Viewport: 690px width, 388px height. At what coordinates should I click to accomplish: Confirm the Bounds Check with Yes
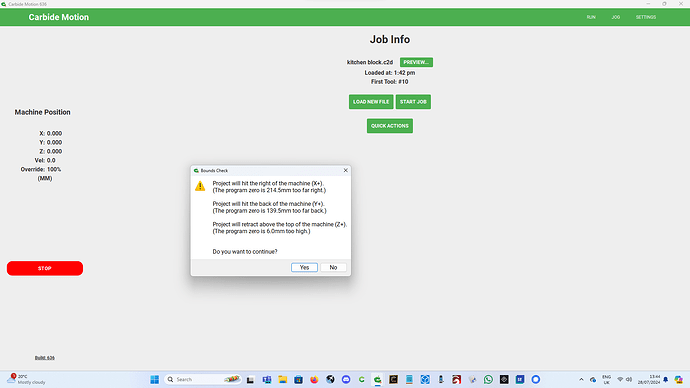pyautogui.click(x=304, y=267)
